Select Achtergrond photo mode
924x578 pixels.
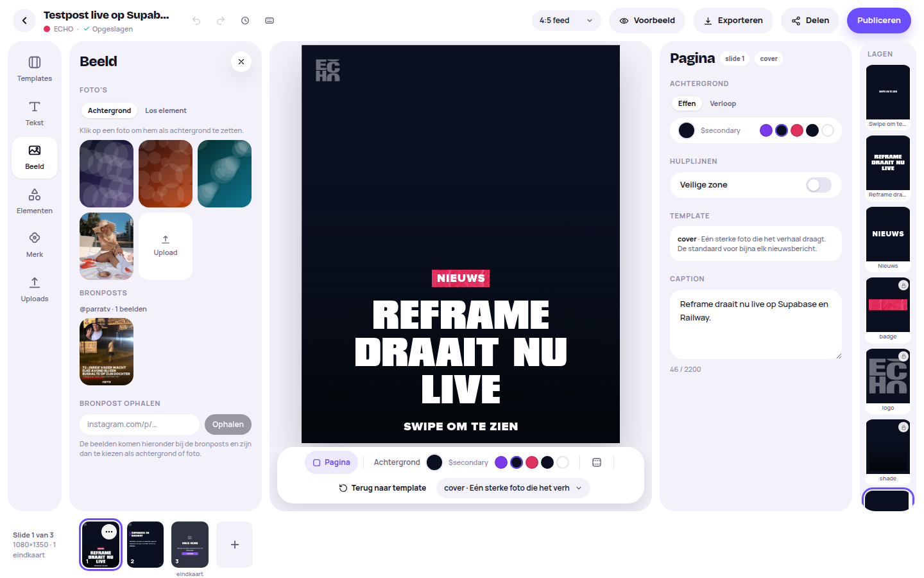pyautogui.click(x=109, y=110)
